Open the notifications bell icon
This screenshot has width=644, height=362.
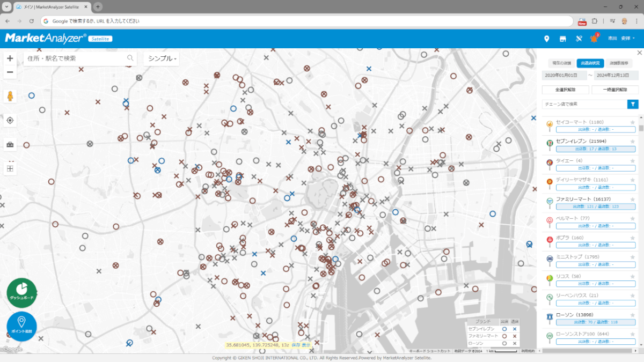pyautogui.click(x=594, y=39)
